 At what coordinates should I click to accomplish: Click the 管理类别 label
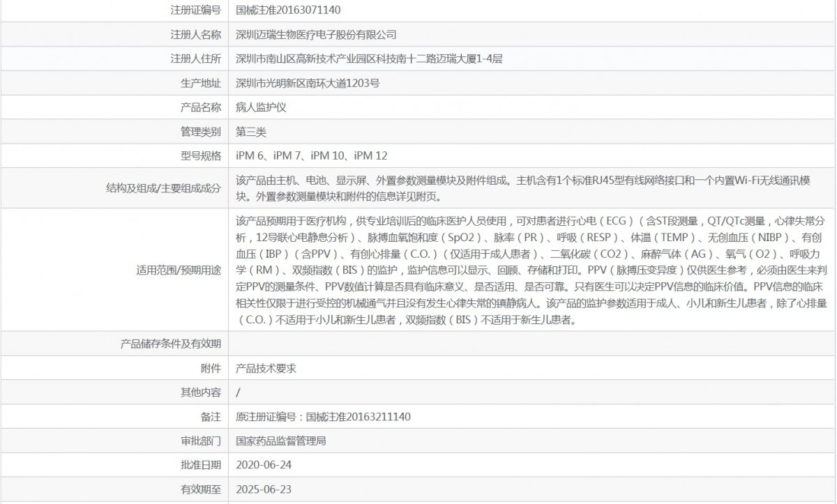point(201,132)
